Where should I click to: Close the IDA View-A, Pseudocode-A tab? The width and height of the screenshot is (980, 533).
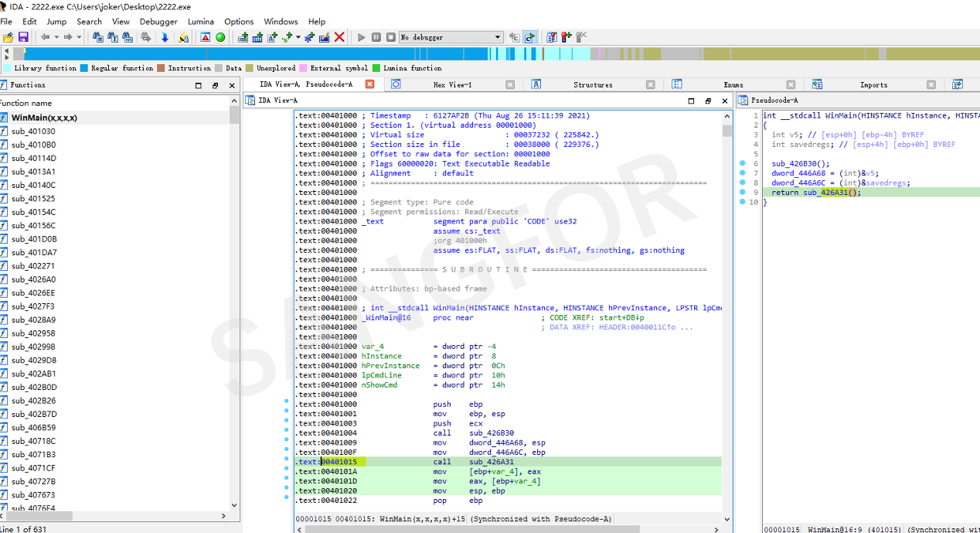click(370, 84)
